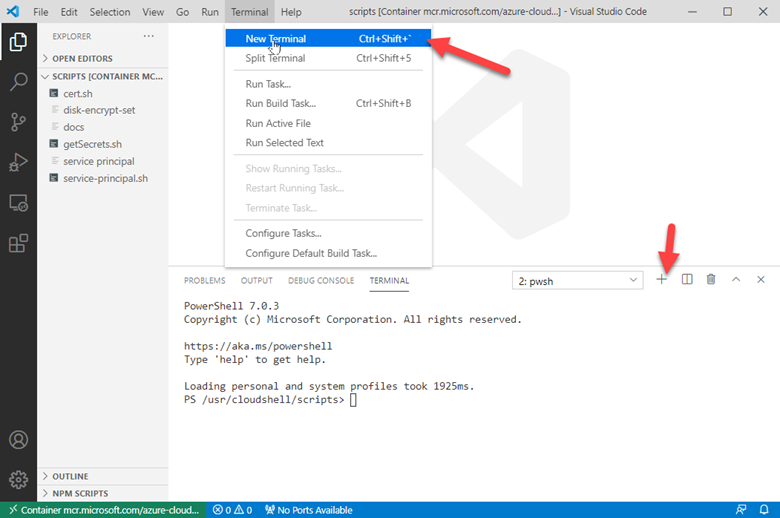Click the remote container status indicator

coord(103,510)
